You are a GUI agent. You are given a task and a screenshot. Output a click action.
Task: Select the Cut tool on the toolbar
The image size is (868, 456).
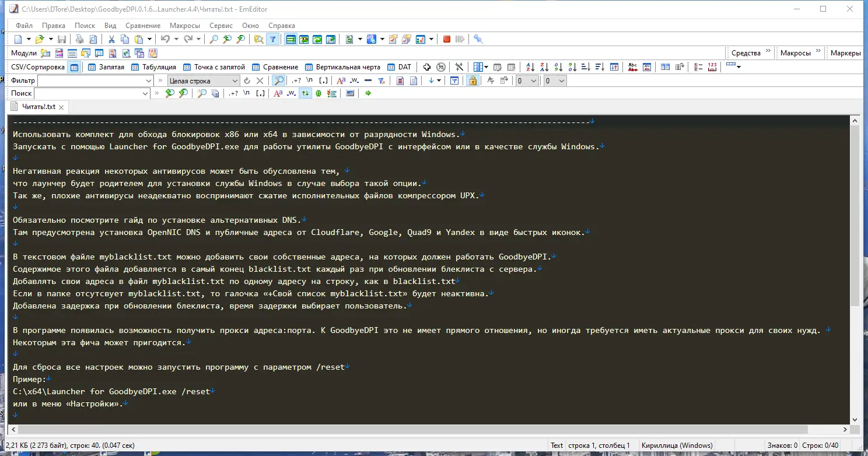111,39
